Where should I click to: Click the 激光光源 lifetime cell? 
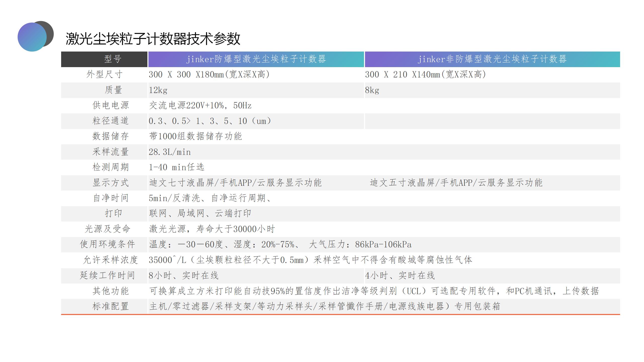click(212, 229)
